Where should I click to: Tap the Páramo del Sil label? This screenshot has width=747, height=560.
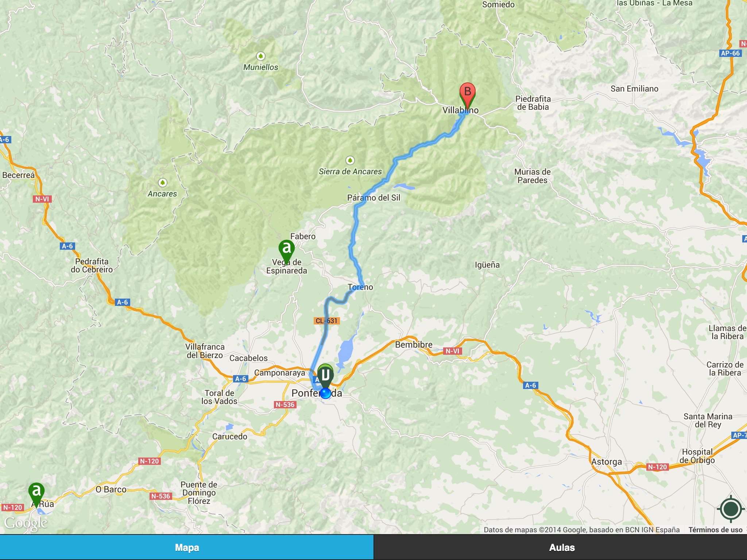pos(373,198)
